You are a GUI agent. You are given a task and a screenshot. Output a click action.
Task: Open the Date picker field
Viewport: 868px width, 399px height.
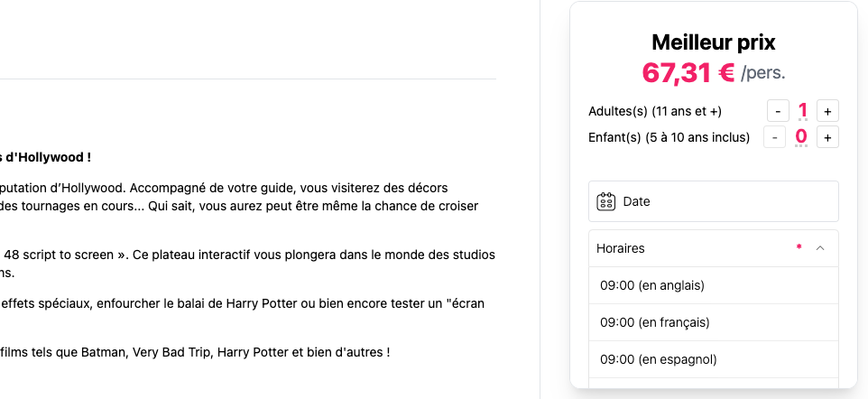(714, 201)
